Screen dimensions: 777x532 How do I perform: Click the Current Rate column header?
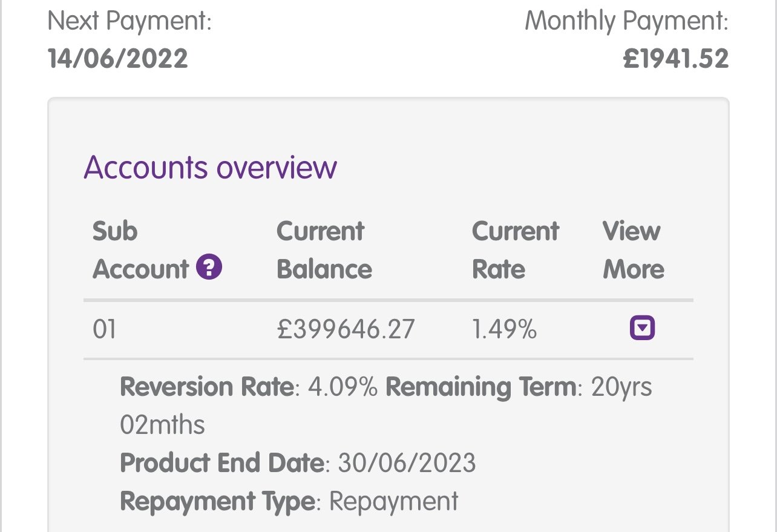(516, 250)
